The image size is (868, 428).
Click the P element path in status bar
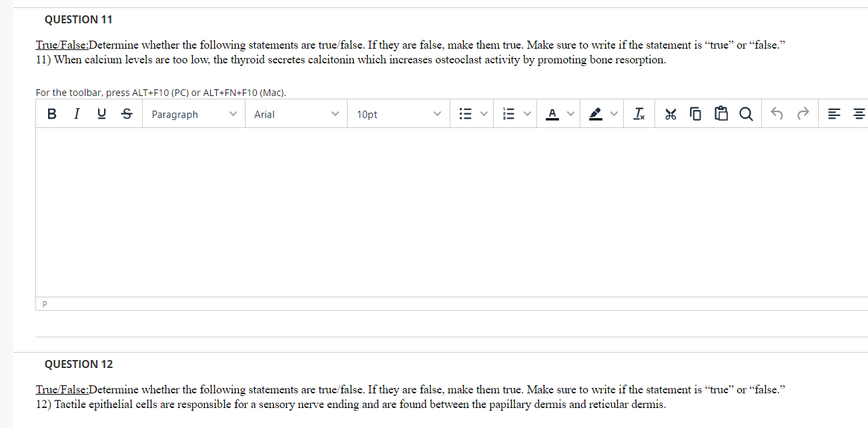pos(45,304)
